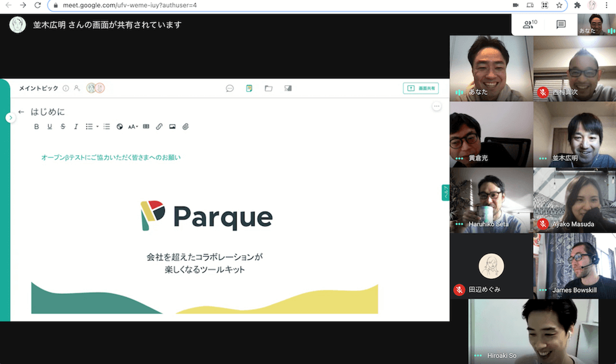This screenshot has height=364, width=616.
Task: Select 並木広明's video tile
Action: tap(575, 134)
